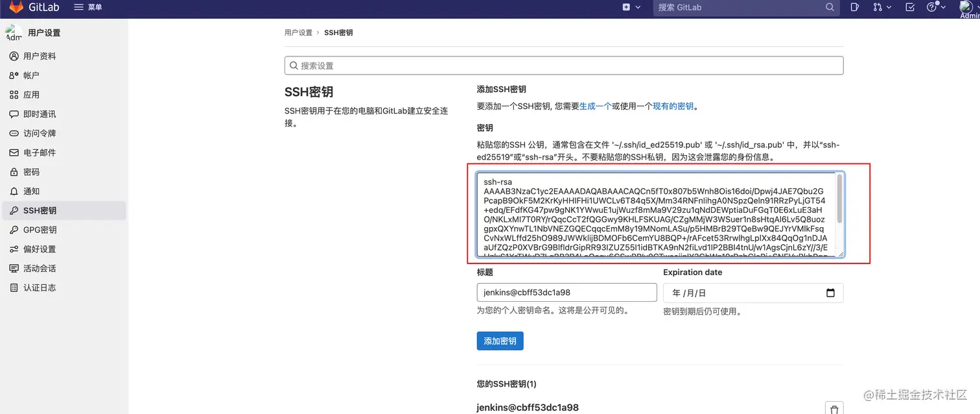The image size is (980, 414).
Task: Open 应用 settings page
Action: tap(64, 95)
